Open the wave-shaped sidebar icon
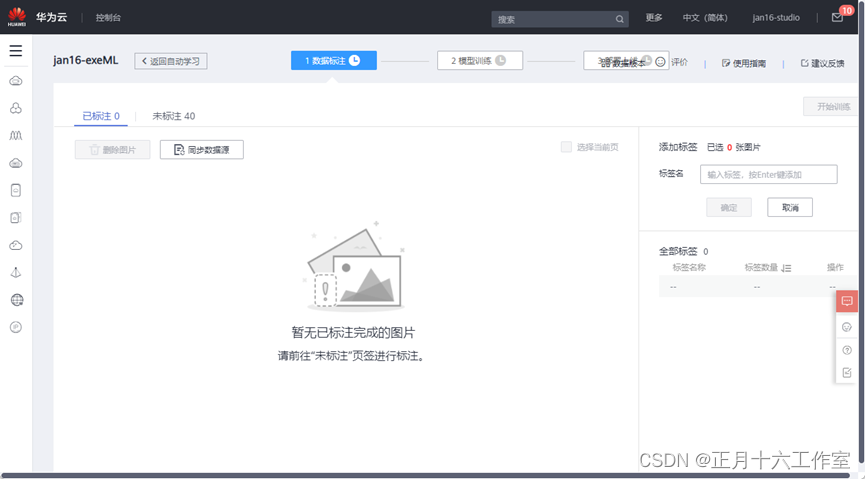This screenshot has width=865, height=479. coord(16,135)
